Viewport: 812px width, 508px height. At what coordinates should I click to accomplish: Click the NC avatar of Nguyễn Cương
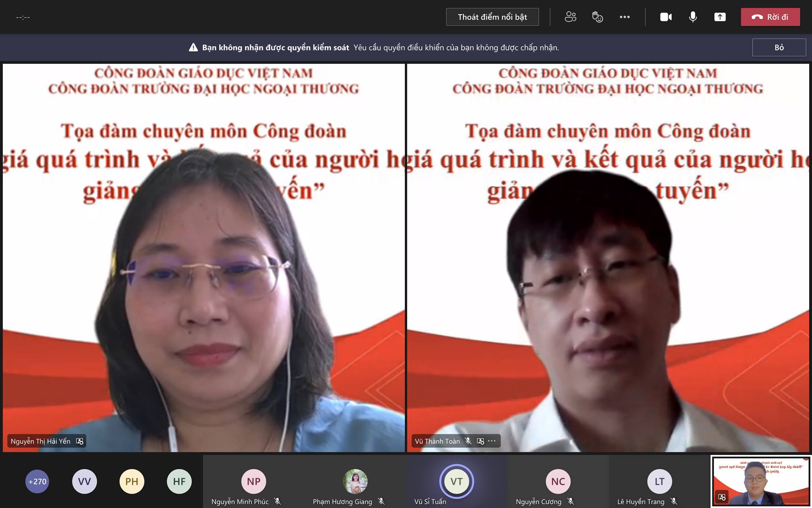(x=558, y=481)
